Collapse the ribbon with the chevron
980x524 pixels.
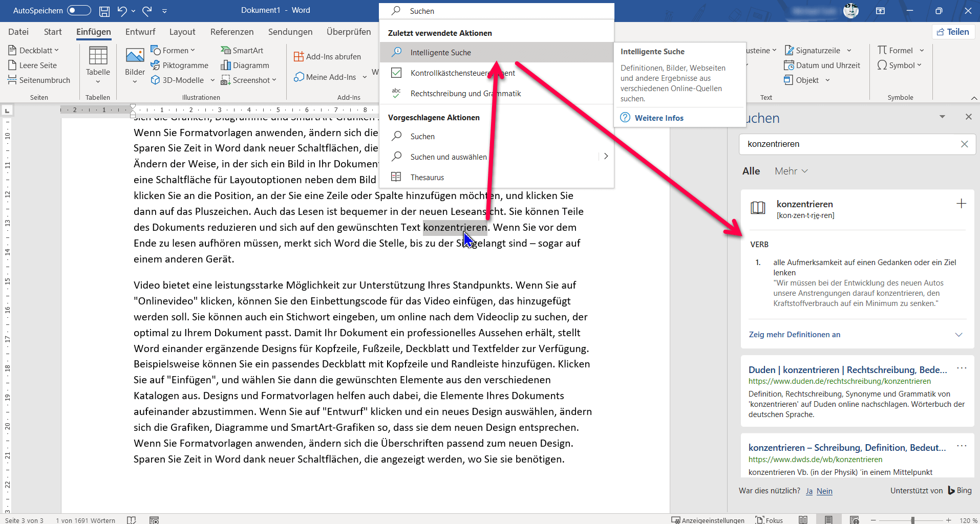point(973,98)
